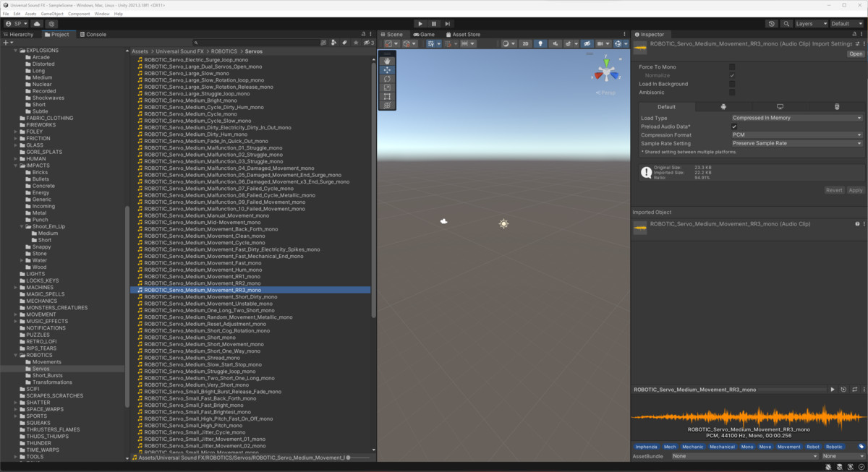The height and width of the screenshot is (472, 868).
Task: Enable Ambisonic checkbox
Action: 732,93
